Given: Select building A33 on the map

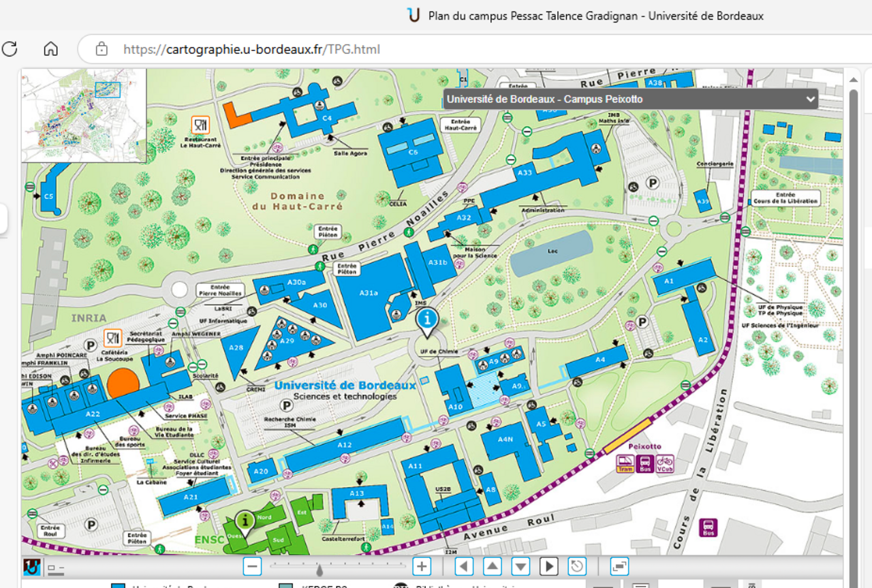Looking at the screenshot, I should click(525, 172).
